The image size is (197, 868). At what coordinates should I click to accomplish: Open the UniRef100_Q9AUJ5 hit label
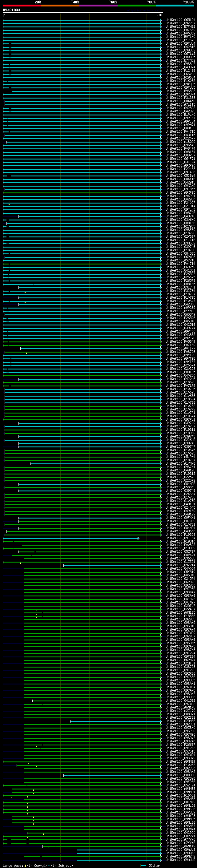[x=180, y=860]
